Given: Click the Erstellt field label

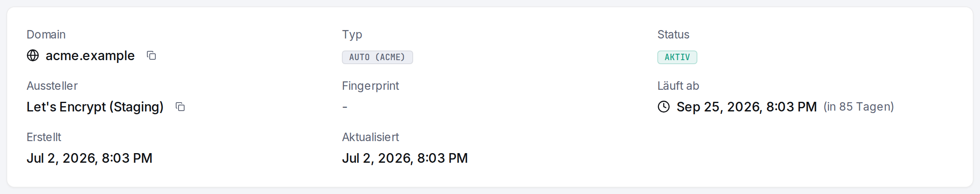Looking at the screenshot, I should (x=44, y=137).
